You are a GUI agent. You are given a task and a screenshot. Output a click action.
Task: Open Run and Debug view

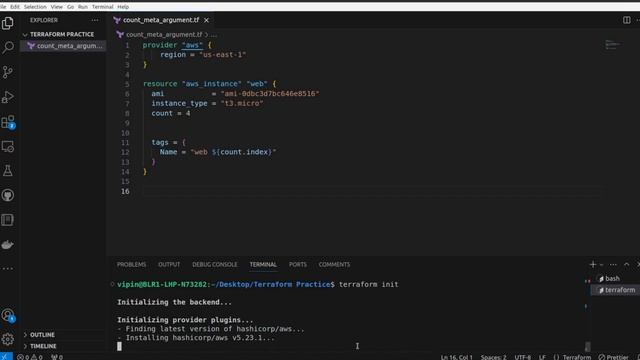tap(7, 97)
